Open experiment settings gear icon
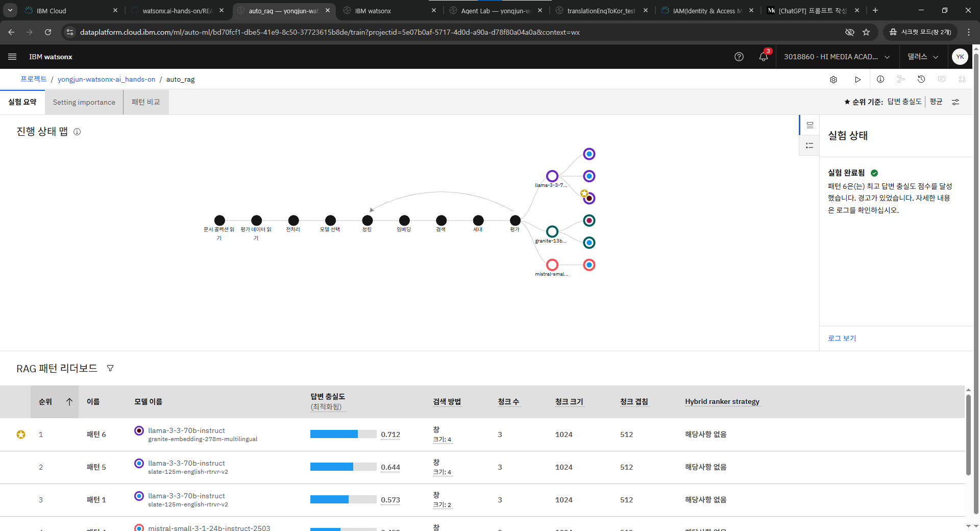The image size is (980, 531). [834, 80]
